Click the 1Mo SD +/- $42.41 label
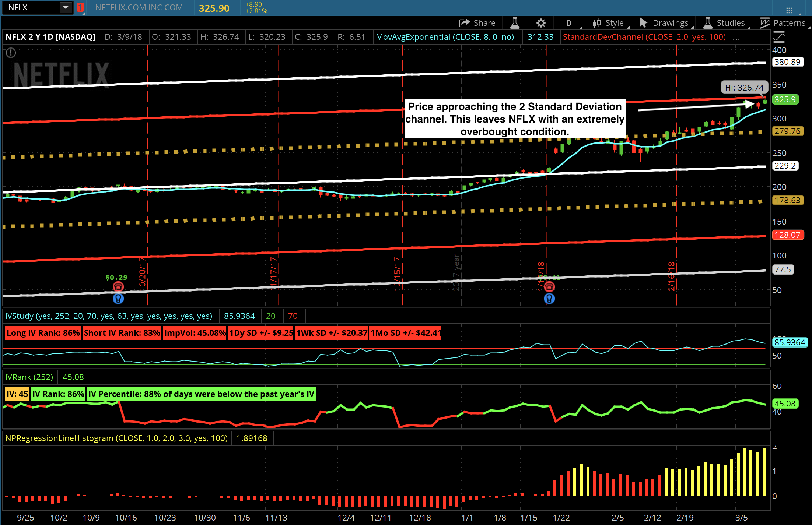The width and height of the screenshot is (812, 525). (406, 333)
